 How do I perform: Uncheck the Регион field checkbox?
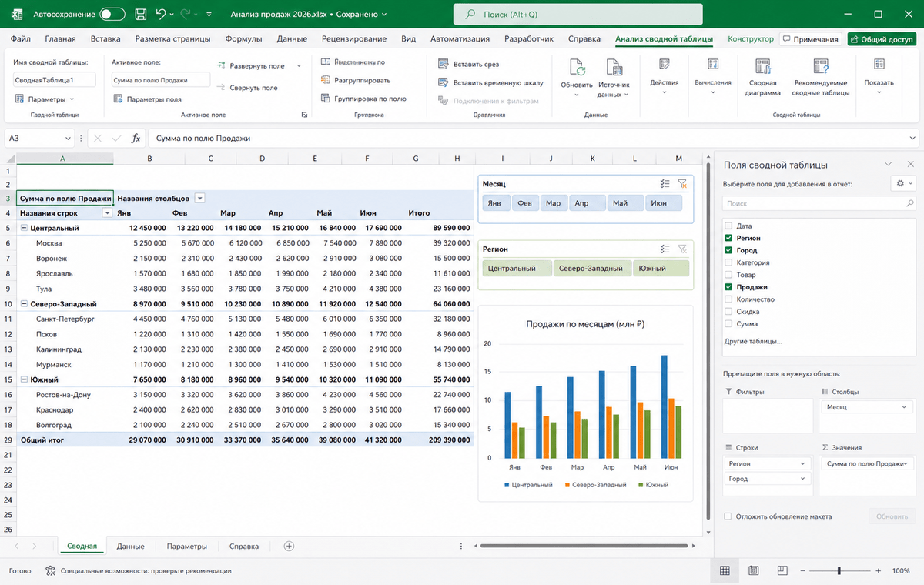click(x=728, y=238)
